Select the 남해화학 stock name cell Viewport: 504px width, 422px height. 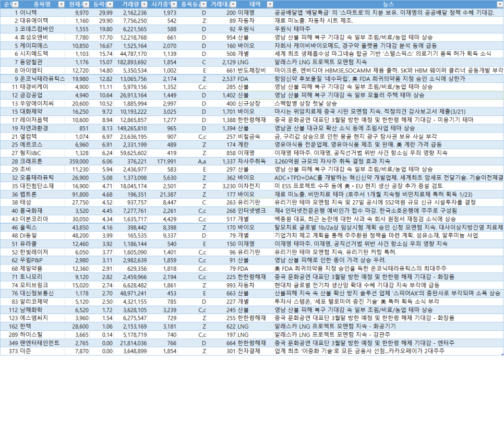[42, 310]
